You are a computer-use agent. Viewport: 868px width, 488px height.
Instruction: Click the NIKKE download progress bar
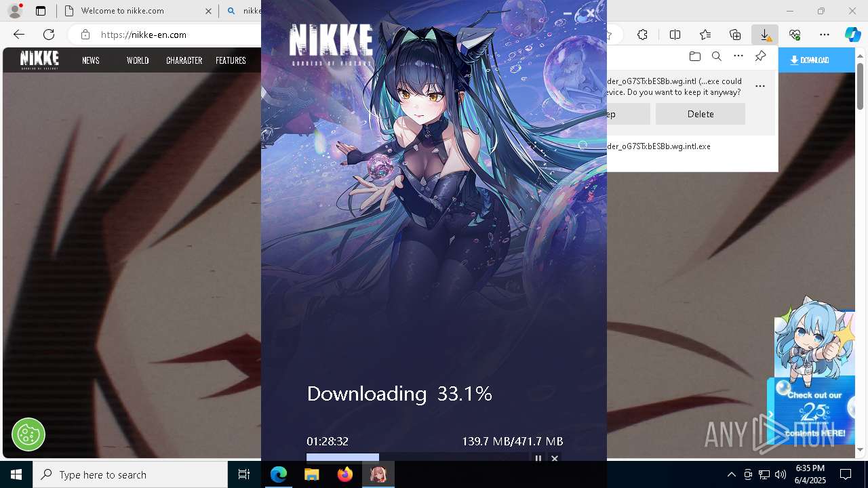tap(417, 457)
